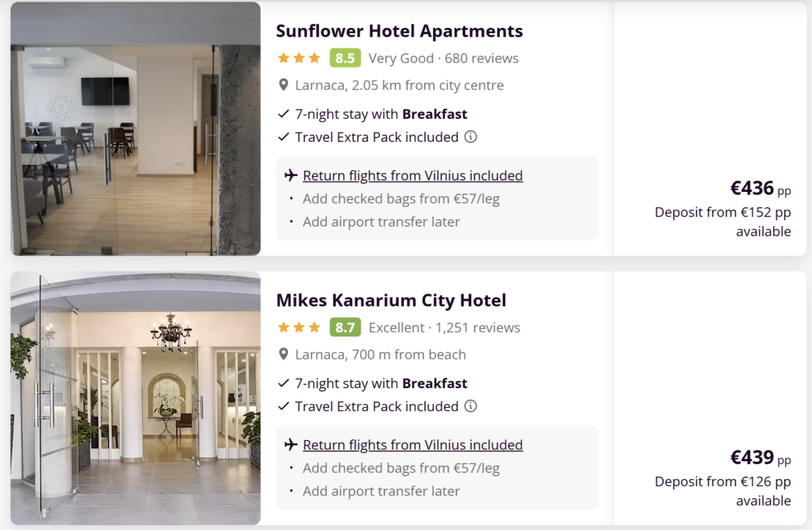Click Return flights from Vilnius link for Sunflower
Image resolution: width=812 pixels, height=530 pixels.
click(x=412, y=175)
